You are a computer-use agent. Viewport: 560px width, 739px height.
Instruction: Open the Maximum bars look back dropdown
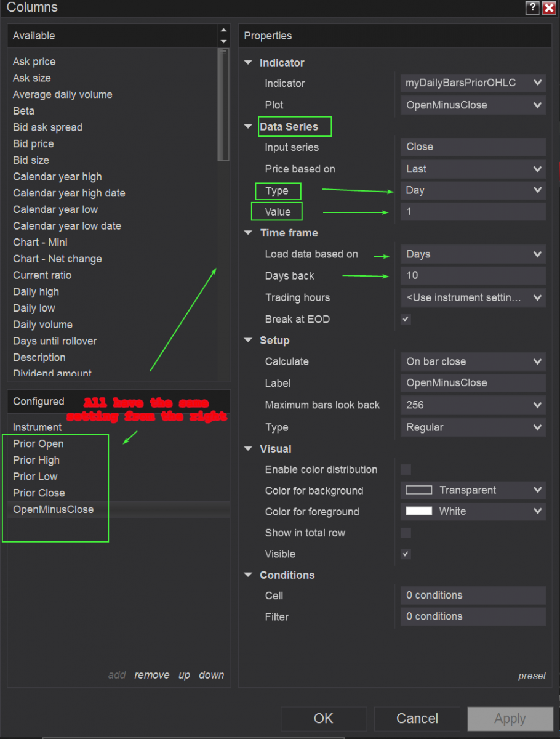[473, 405]
